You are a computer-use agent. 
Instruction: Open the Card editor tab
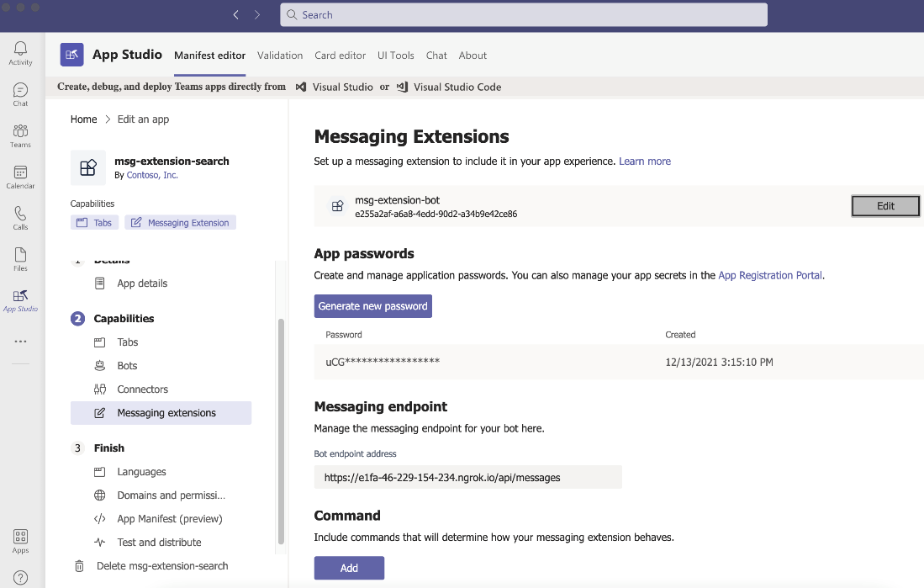point(340,56)
